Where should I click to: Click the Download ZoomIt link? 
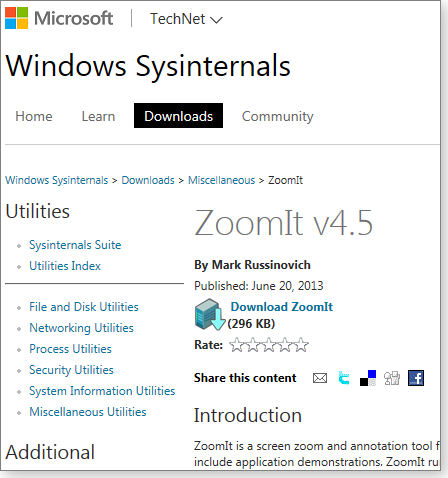[282, 307]
